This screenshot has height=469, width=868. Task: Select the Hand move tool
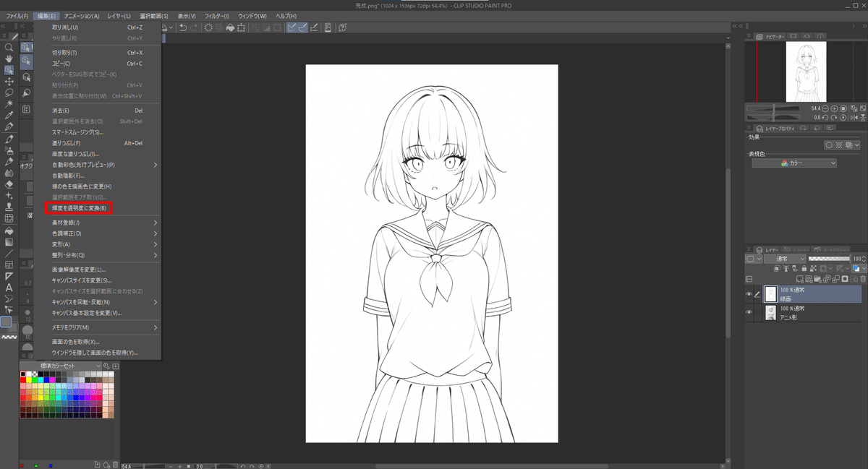tap(9, 58)
